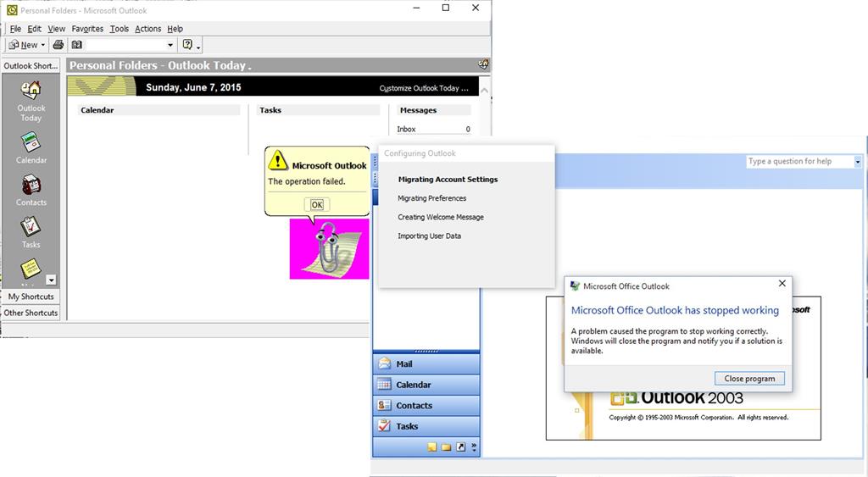Image resolution: width=868 pixels, height=477 pixels.
Task: Click the Importing User Data text
Action: pyautogui.click(x=429, y=236)
